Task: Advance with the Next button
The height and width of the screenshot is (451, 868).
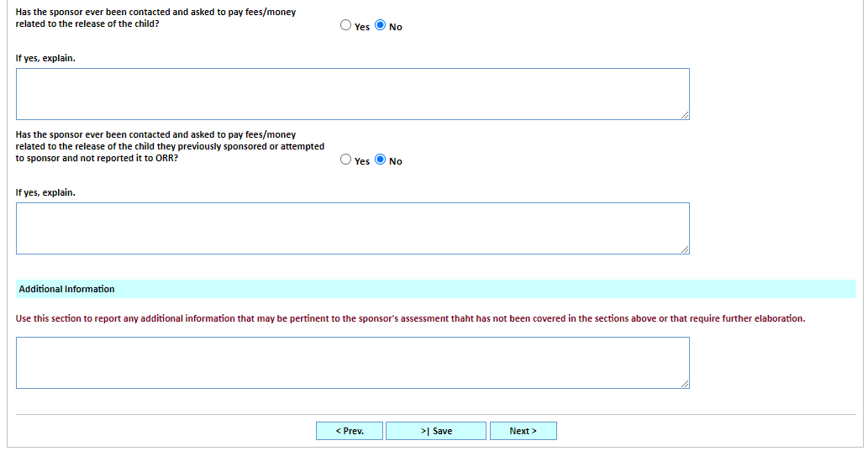Action: [x=523, y=431]
